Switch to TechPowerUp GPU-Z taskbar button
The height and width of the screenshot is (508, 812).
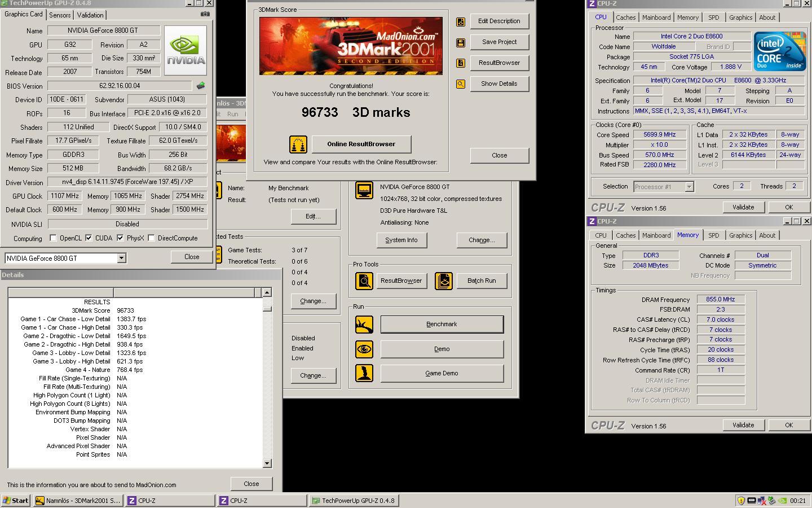(354, 501)
